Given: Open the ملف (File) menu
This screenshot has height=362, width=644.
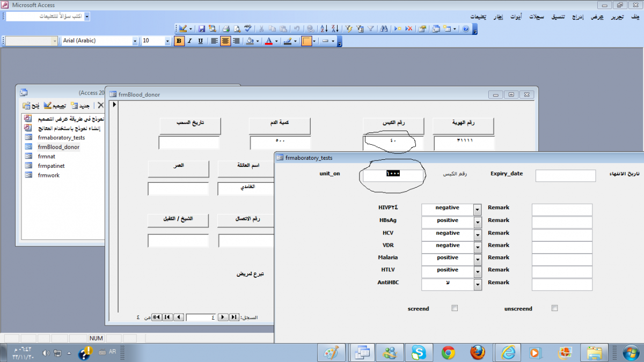Looking at the screenshot, I should click(635, 17).
